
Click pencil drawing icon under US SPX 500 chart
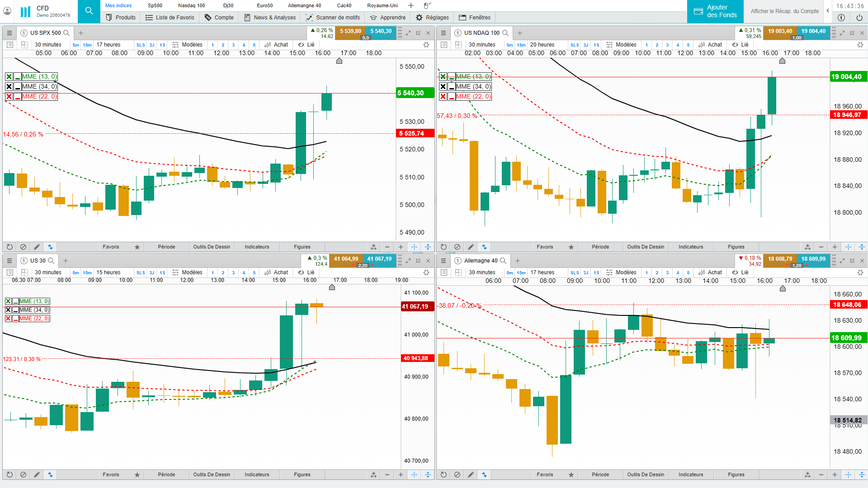[37, 247]
